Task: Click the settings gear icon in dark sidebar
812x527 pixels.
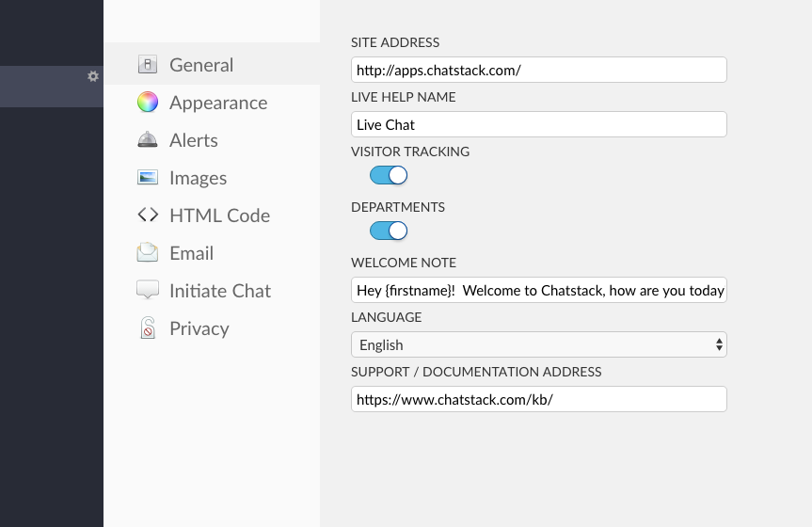Action: click(93, 76)
